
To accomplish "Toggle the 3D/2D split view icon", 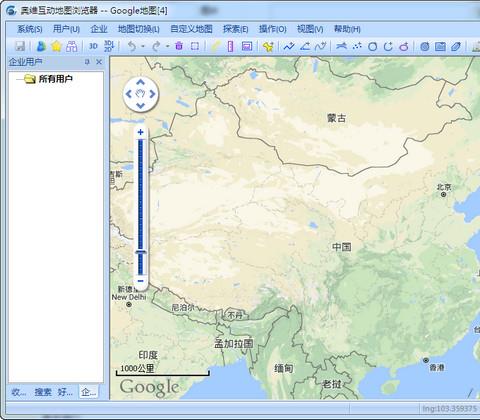I will [x=109, y=46].
